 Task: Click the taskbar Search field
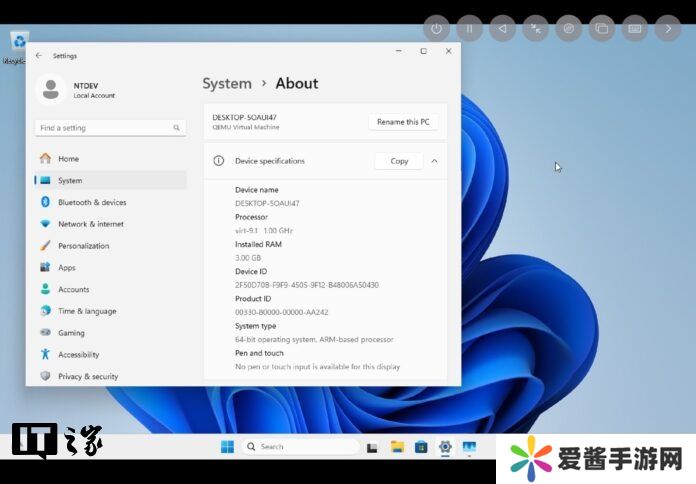tap(300, 447)
